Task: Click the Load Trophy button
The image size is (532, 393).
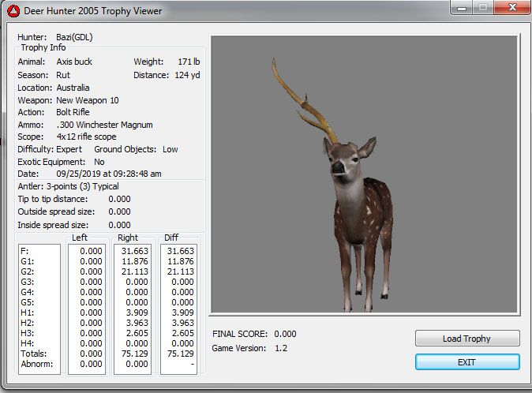Action: point(467,339)
